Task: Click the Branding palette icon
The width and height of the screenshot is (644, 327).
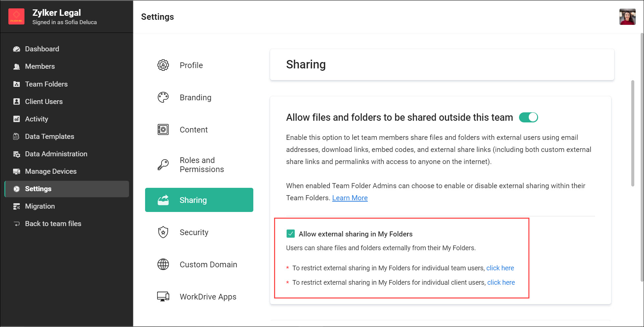Action: tap(163, 97)
